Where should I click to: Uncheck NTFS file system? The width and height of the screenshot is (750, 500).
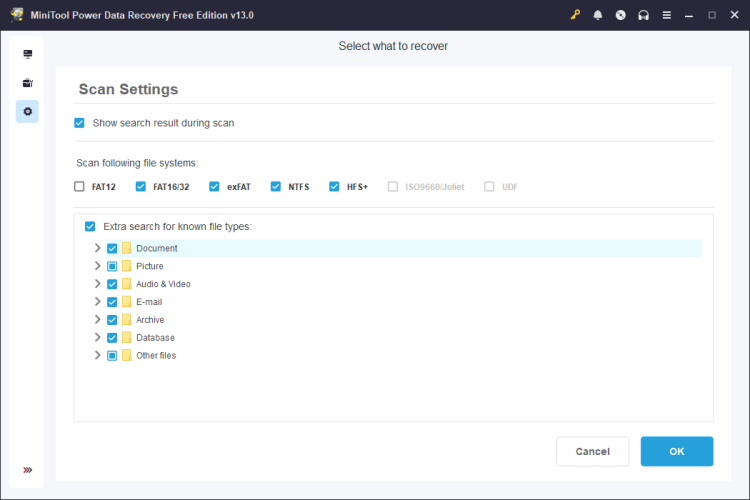pos(276,187)
